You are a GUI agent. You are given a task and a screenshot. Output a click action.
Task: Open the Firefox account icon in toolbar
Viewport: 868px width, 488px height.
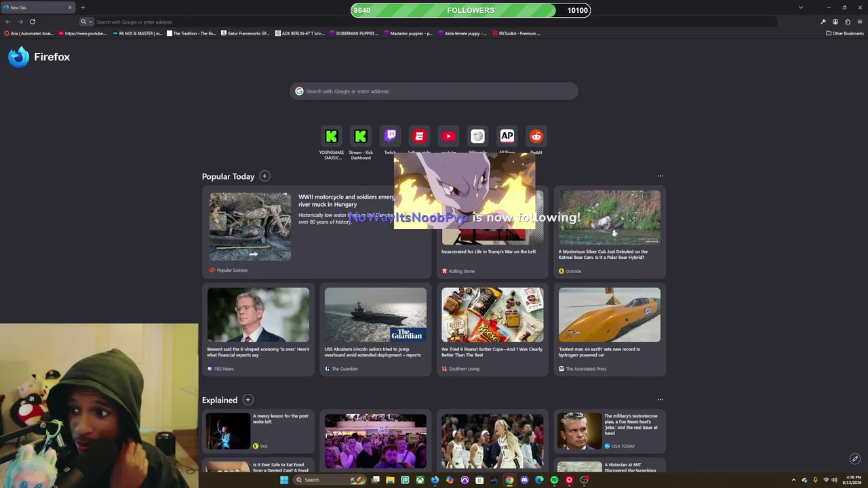835,22
